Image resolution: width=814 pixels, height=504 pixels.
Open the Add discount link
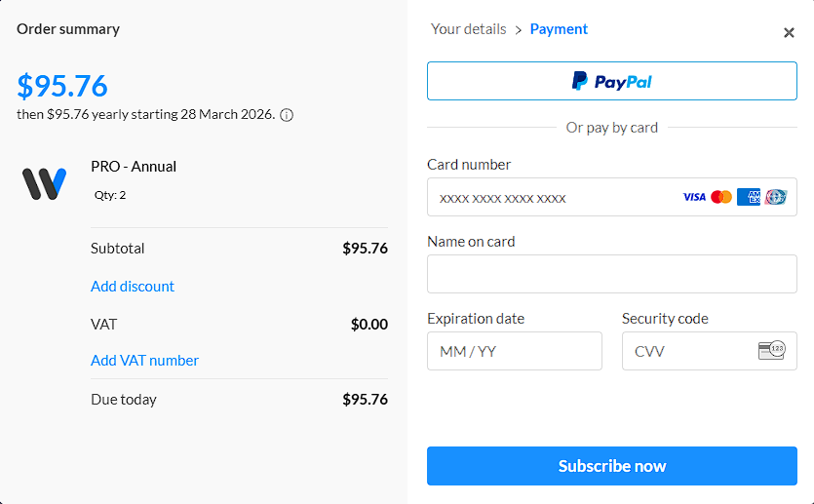click(x=133, y=287)
